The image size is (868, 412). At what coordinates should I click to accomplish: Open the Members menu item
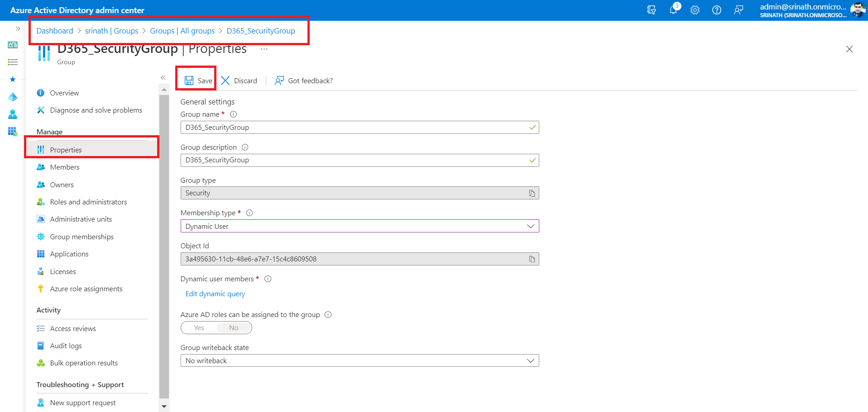pyautogui.click(x=65, y=167)
